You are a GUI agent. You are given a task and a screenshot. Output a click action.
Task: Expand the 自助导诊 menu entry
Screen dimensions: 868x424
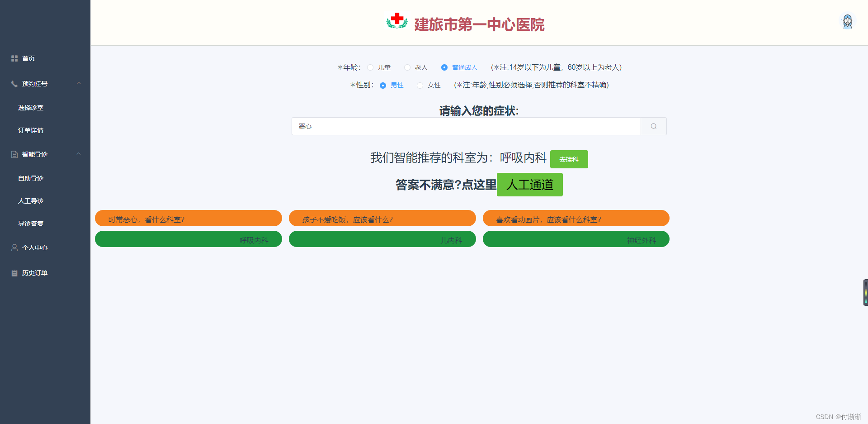click(x=30, y=178)
